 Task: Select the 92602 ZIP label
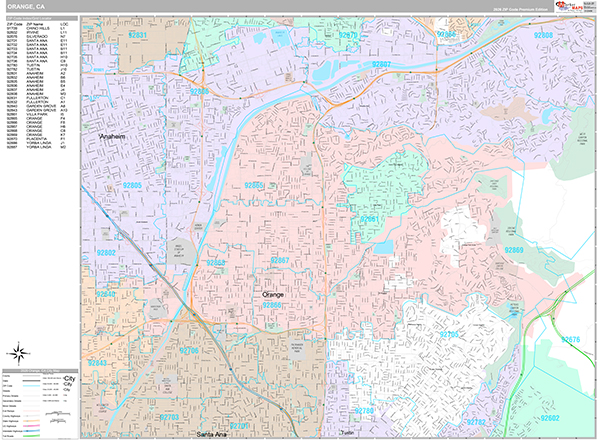pyautogui.click(x=550, y=418)
